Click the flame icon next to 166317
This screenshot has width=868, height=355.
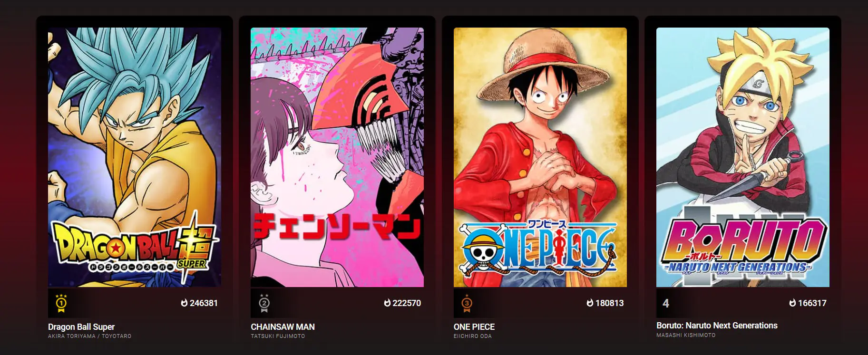tap(793, 303)
